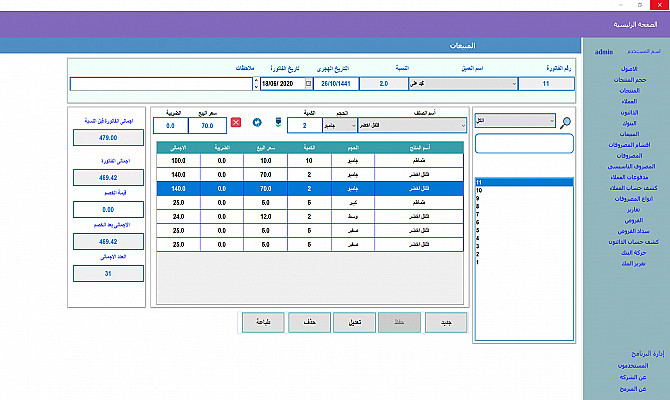The height and width of the screenshot is (400, 670).
Task: Click cell with quantity 10 in items table
Action: pos(309,161)
